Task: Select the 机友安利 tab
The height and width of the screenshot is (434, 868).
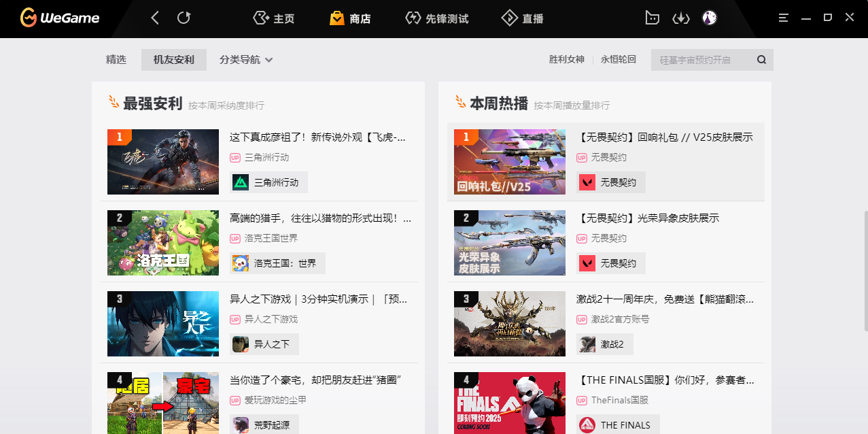Action: 173,60
